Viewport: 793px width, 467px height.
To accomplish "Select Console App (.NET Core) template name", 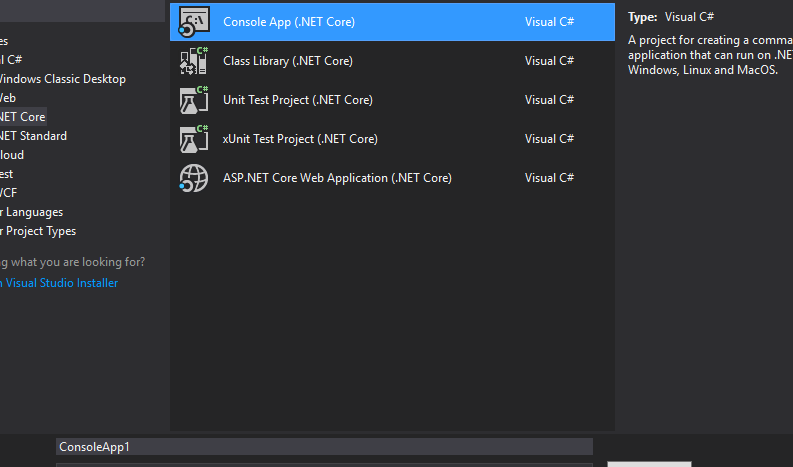I will point(289,22).
